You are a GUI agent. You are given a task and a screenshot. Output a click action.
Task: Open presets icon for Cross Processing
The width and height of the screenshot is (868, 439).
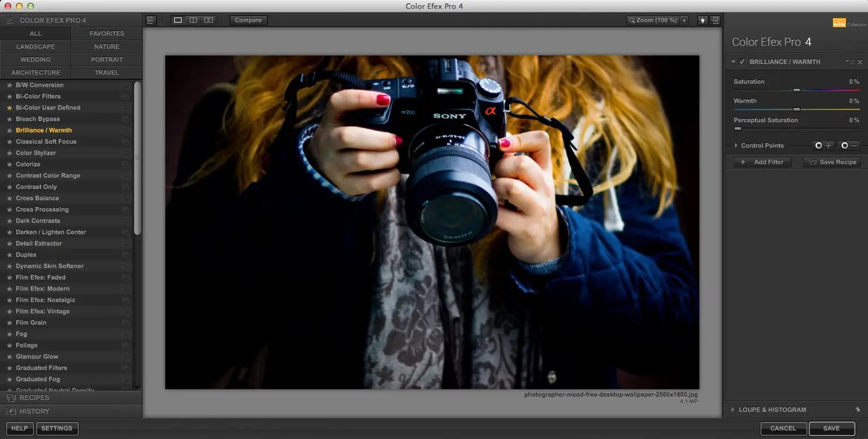125,209
